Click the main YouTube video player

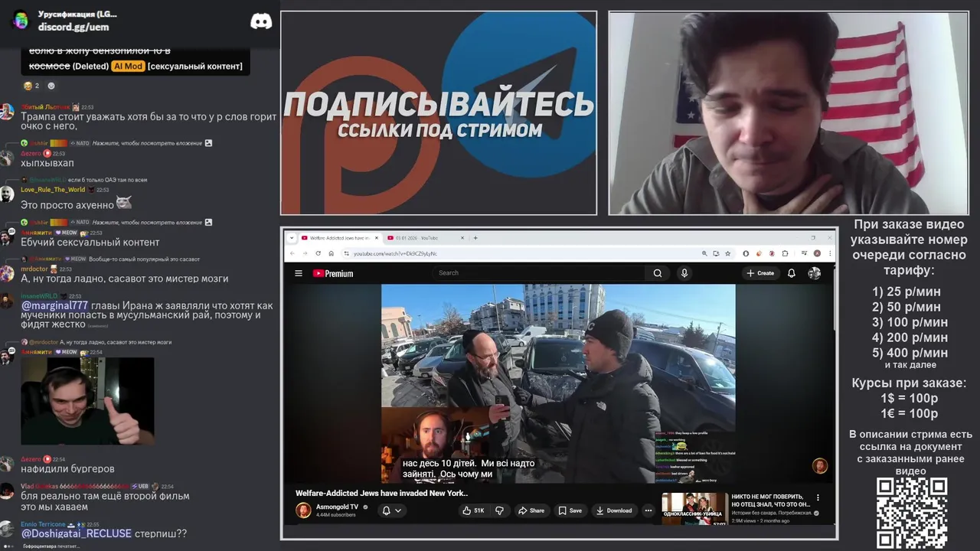558,383
